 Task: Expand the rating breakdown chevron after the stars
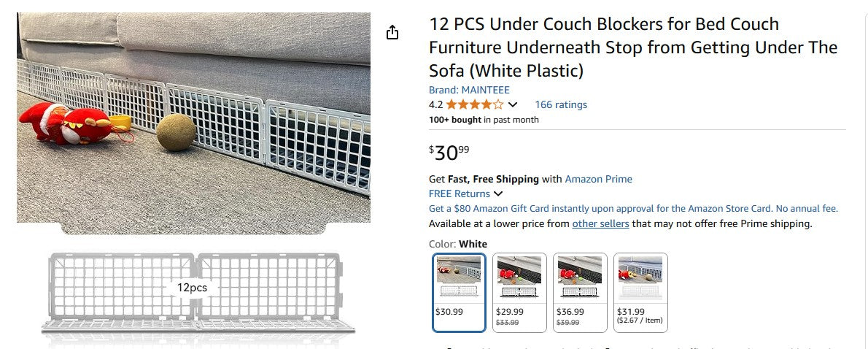click(x=513, y=105)
